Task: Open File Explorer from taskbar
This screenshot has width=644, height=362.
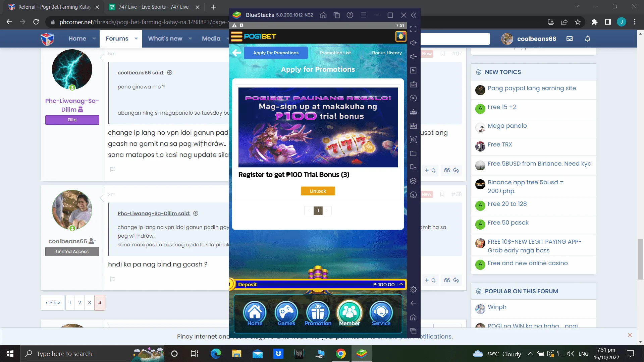Action: click(x=236, y=354)
